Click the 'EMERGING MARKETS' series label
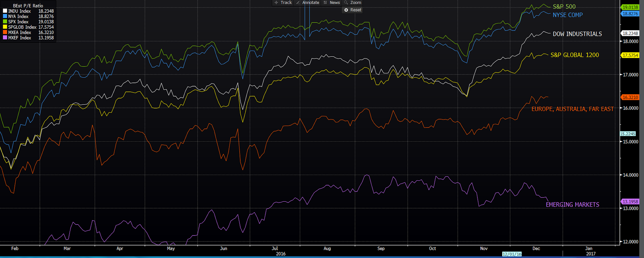644x258 pixels. (572, 205)
